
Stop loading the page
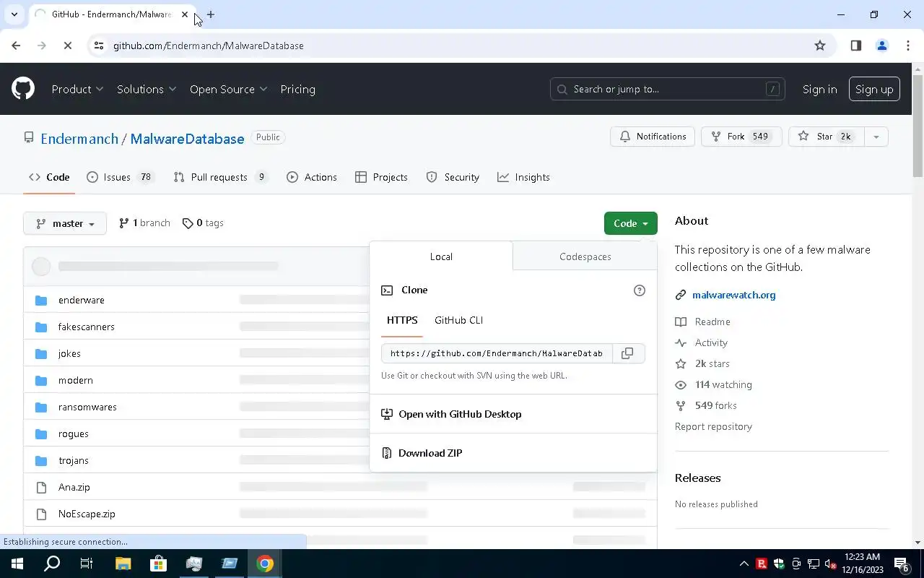point(67,46)
